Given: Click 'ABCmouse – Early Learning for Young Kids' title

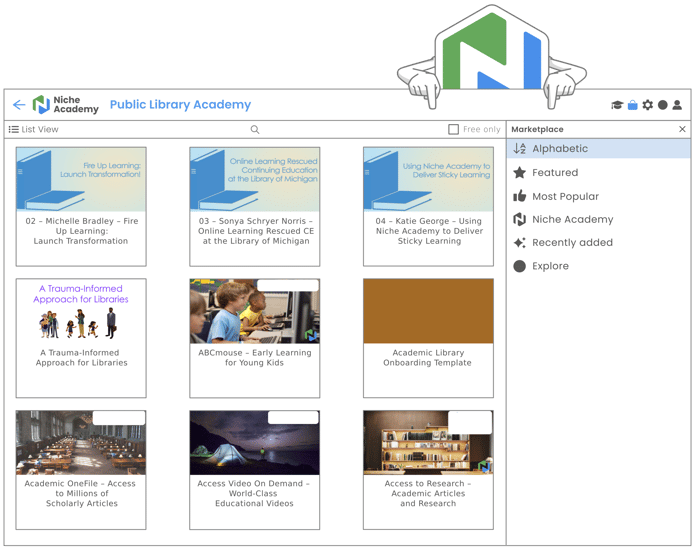Looking at the screenshot, I should [255, 358].
